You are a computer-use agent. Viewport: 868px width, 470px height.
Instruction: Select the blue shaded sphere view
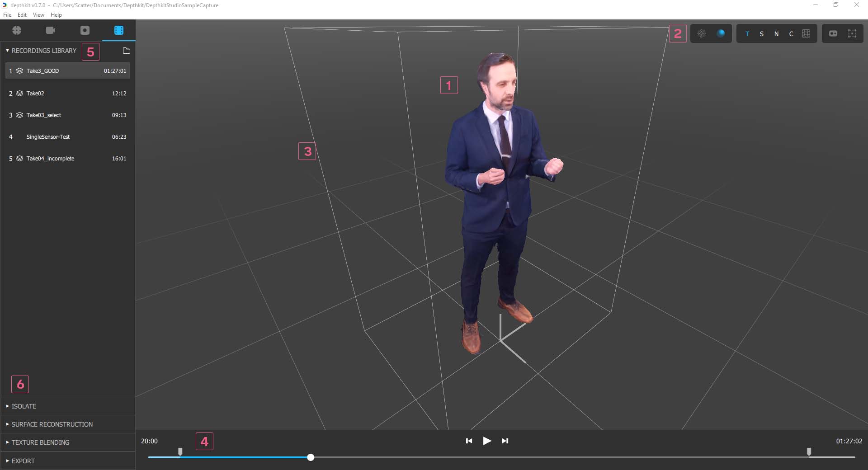coord(721,33)
